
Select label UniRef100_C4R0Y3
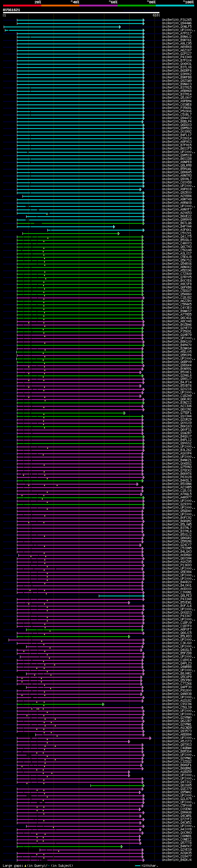point(177,243)
